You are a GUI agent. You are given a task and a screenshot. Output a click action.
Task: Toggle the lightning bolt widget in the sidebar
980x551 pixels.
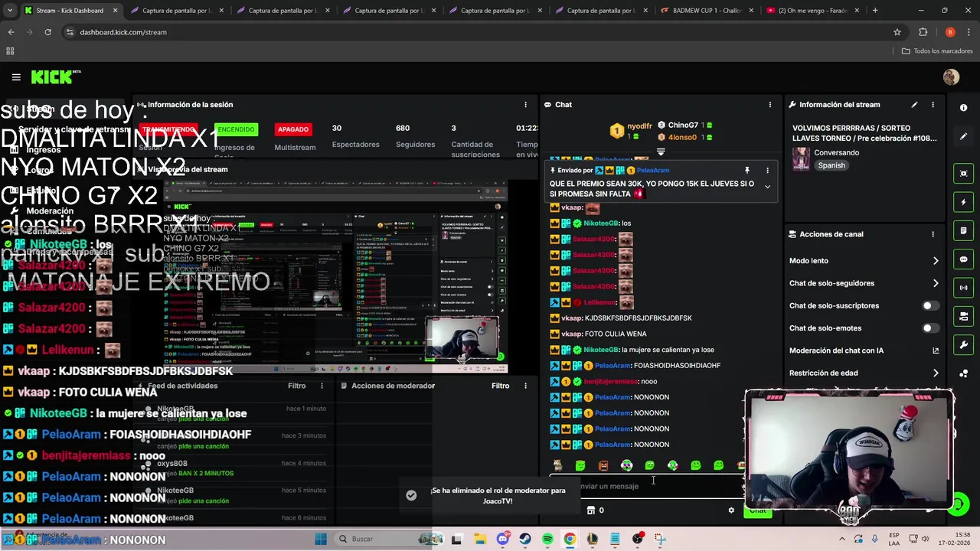click(963, 202)
